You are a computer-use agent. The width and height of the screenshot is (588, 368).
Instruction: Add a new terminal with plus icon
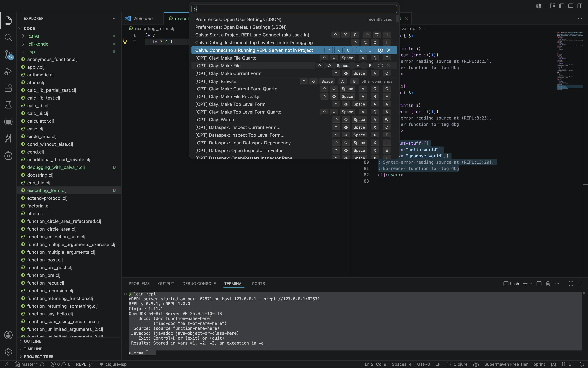click(525, 284)
